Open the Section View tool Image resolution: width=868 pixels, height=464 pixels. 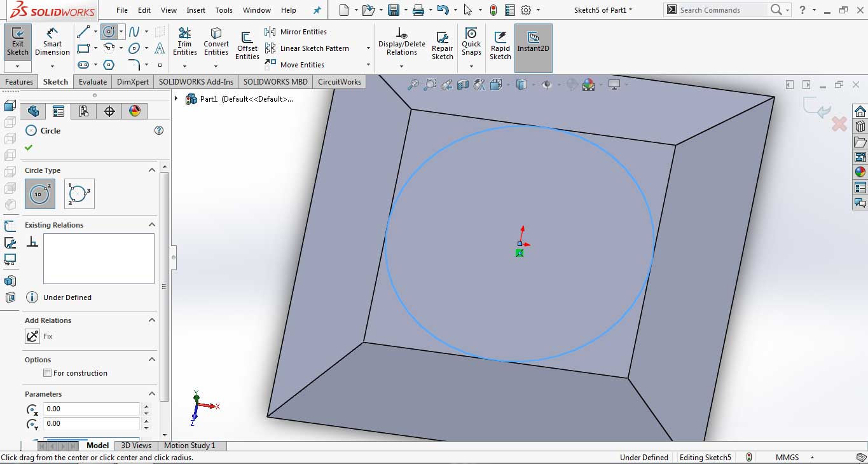(x=463, y=84)
